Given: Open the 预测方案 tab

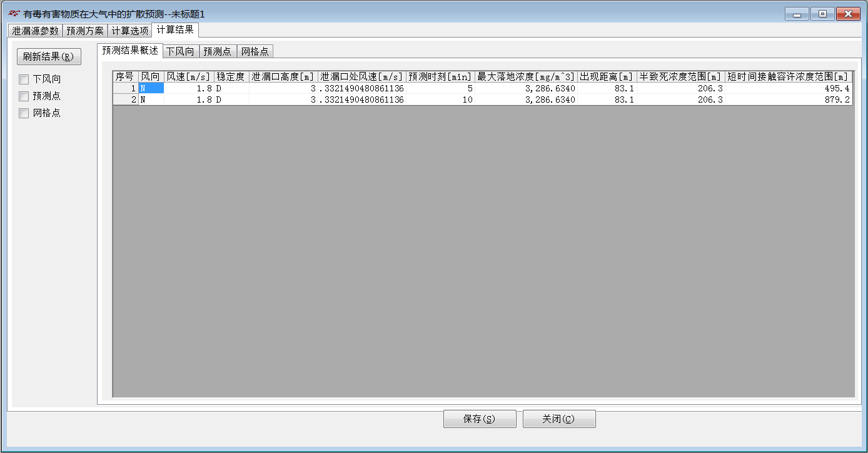Looking at the screenshot, I should click(85, 31).
